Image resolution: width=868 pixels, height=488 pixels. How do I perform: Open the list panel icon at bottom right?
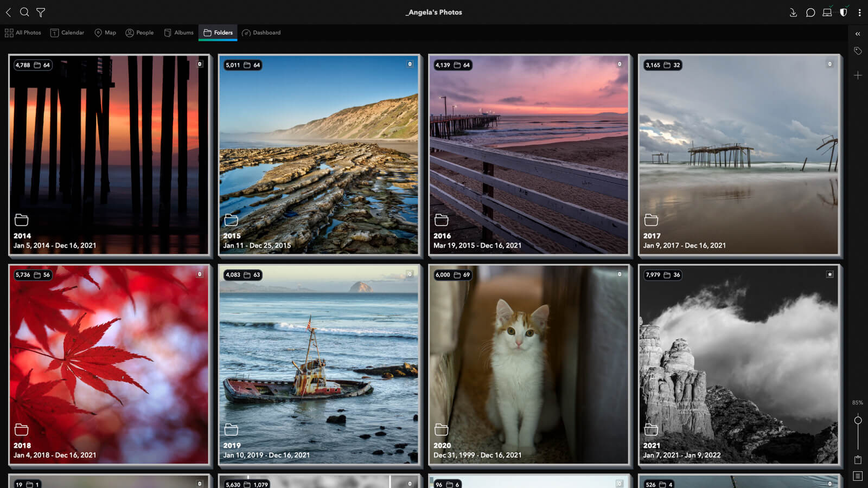click(858, 476)
